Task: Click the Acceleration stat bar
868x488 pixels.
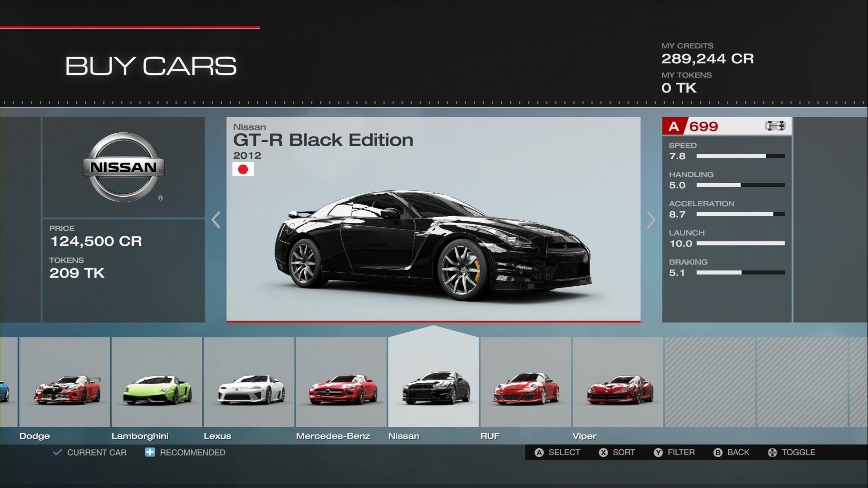Action: (741, 214)
